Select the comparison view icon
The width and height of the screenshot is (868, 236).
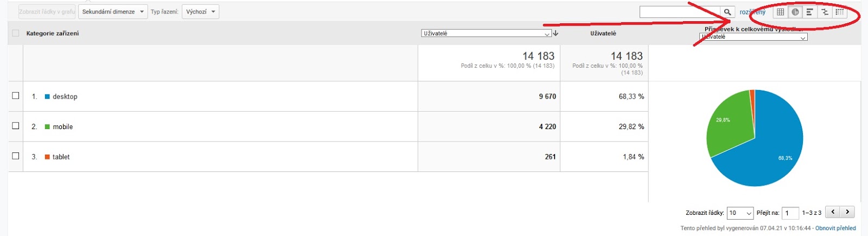(825, 12)
